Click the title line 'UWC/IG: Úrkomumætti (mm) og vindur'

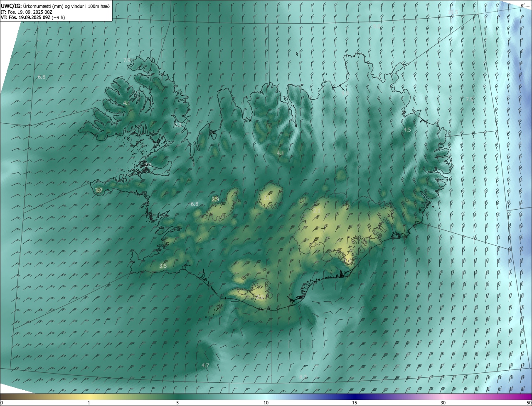pos(55,6)
